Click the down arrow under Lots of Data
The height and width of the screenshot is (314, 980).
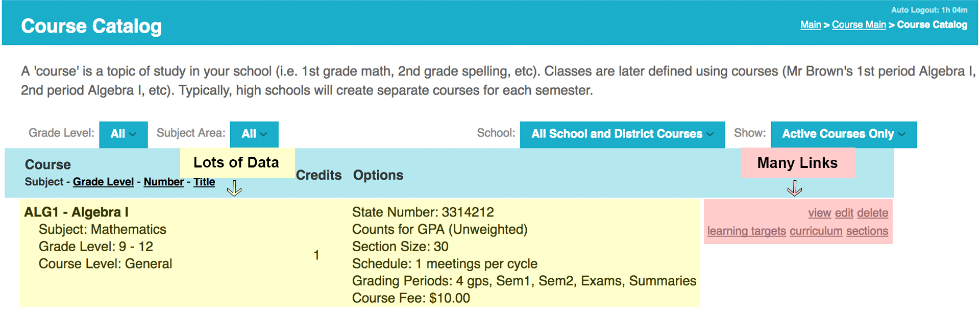click(234, 188)
